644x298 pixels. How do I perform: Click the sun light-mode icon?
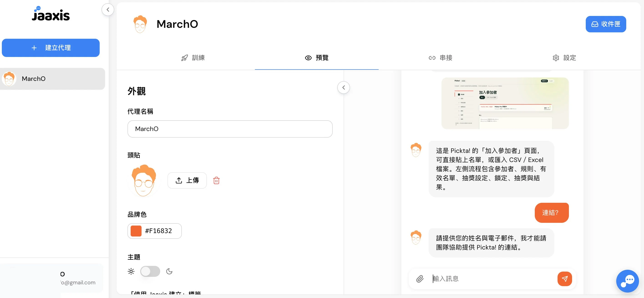pos(131,272)
